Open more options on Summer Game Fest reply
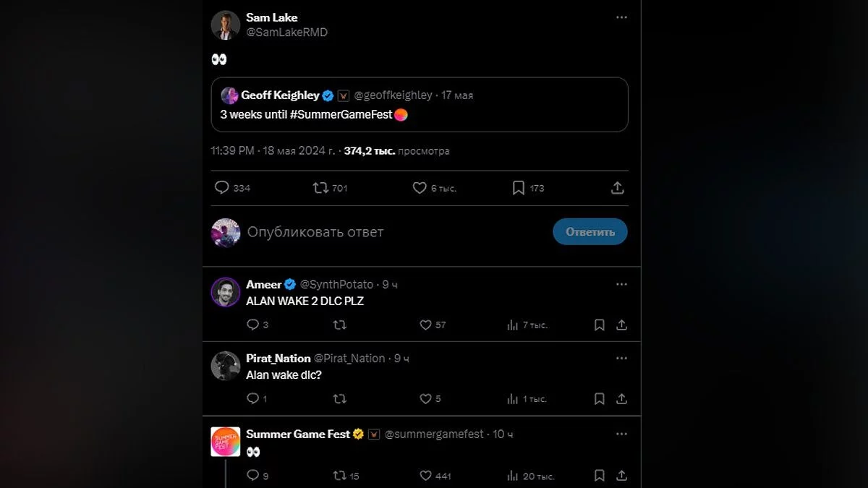 [x=621, y=434]
